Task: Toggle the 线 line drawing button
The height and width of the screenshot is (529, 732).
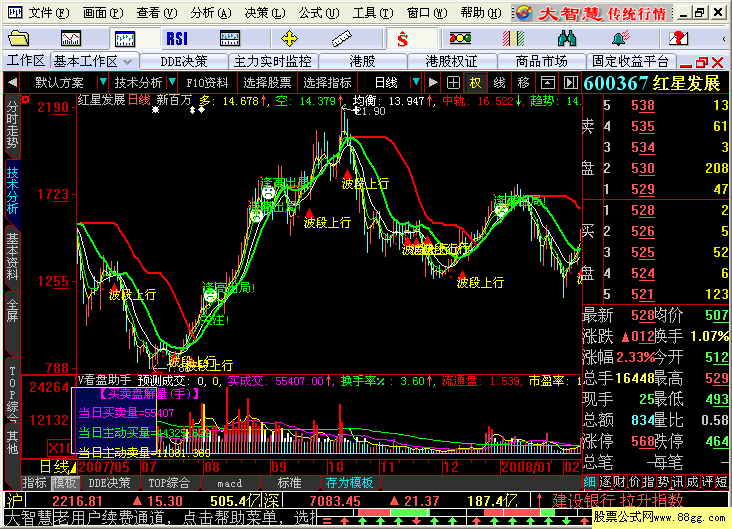Action: [500, 83]
